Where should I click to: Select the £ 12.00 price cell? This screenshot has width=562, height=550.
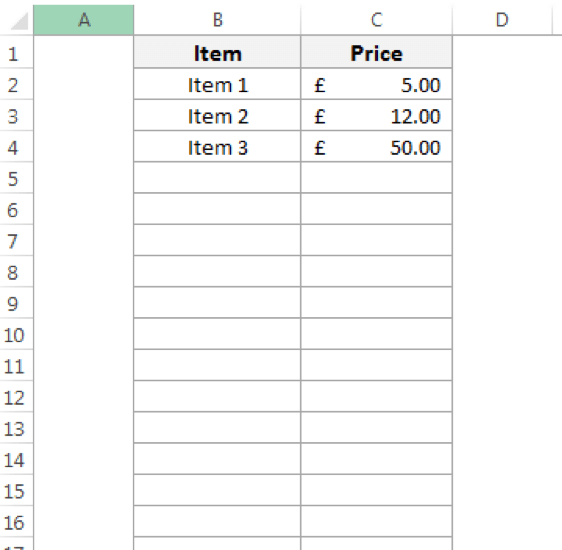(x=376, y=115)
